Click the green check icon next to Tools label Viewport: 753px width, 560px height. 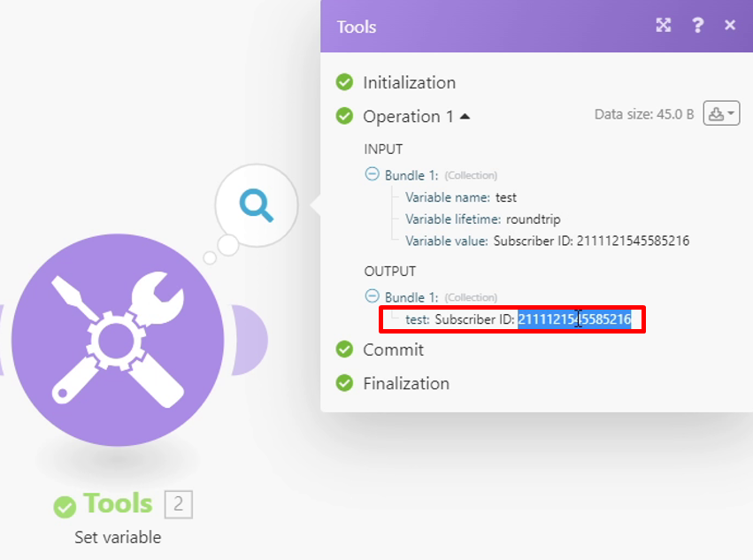pos(65,504)
